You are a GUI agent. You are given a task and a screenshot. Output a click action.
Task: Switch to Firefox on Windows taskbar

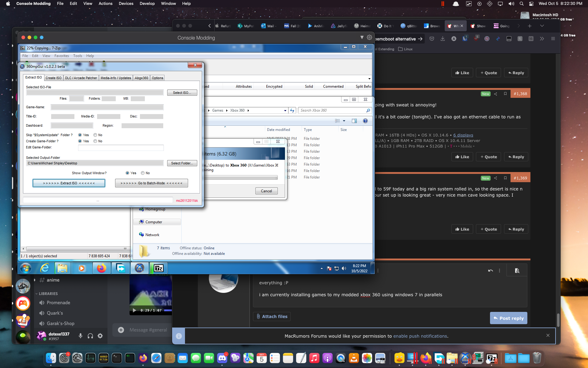click(101, 268)
